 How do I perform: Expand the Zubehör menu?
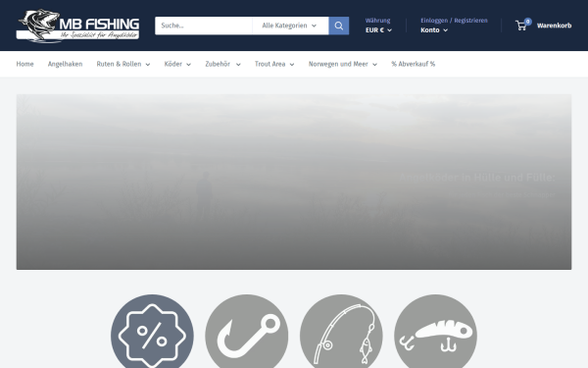pyautogui.click(x=222, y=64)
